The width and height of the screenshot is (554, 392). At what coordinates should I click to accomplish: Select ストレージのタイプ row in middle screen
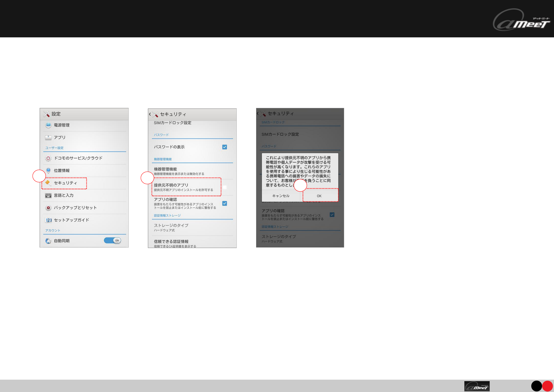coord(192,228)
